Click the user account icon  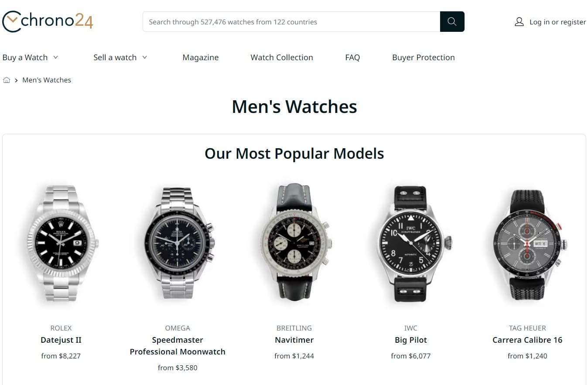[519, 22]
